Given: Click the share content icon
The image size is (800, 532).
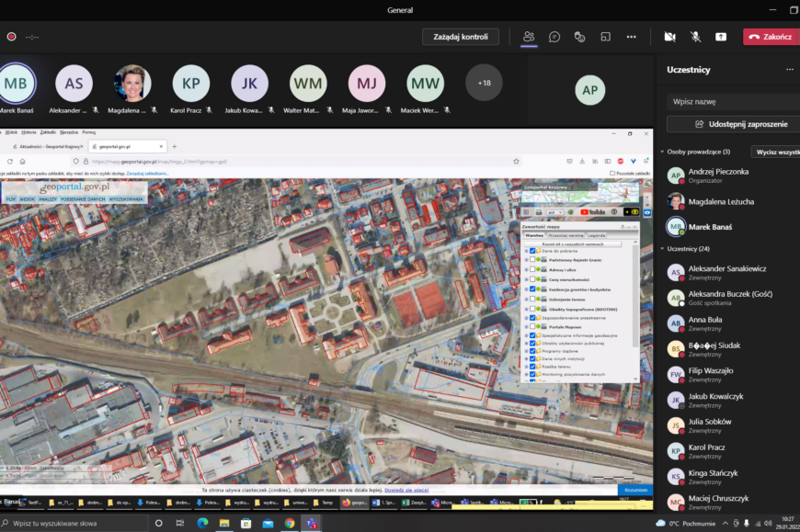Looking at the screenshot, I should [721, 37].
